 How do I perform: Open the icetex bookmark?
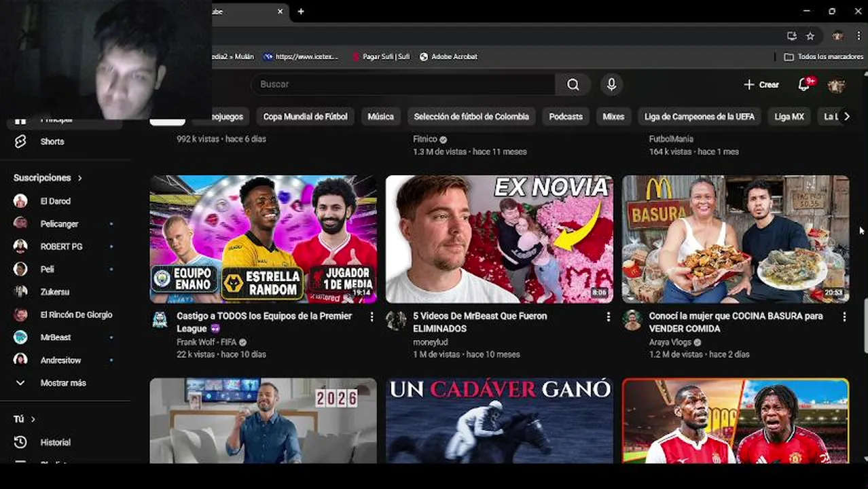(301, 57)
